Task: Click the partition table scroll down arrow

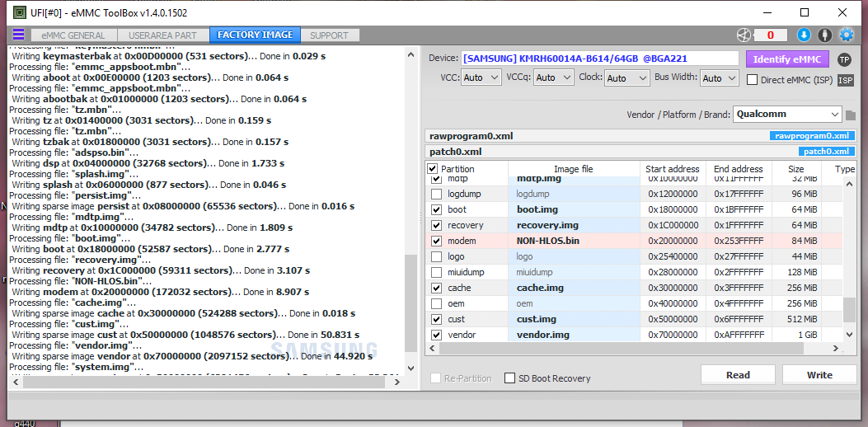Action: coord(849,335)
